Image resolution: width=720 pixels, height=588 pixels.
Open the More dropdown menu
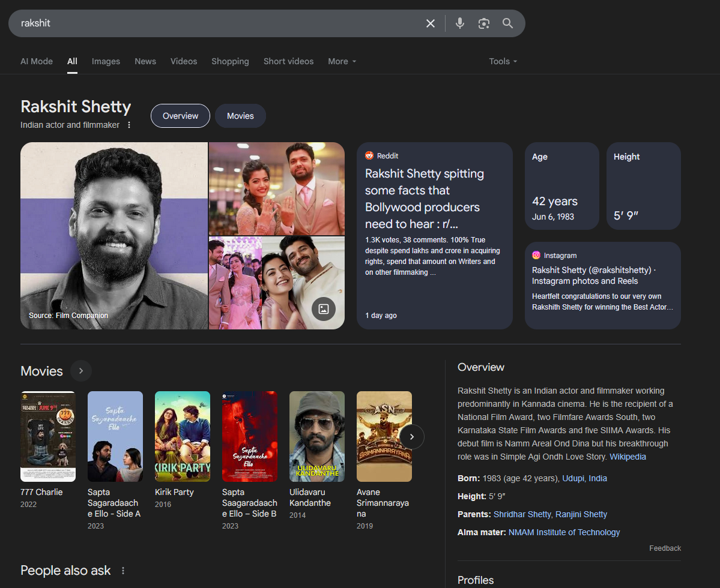342,61
